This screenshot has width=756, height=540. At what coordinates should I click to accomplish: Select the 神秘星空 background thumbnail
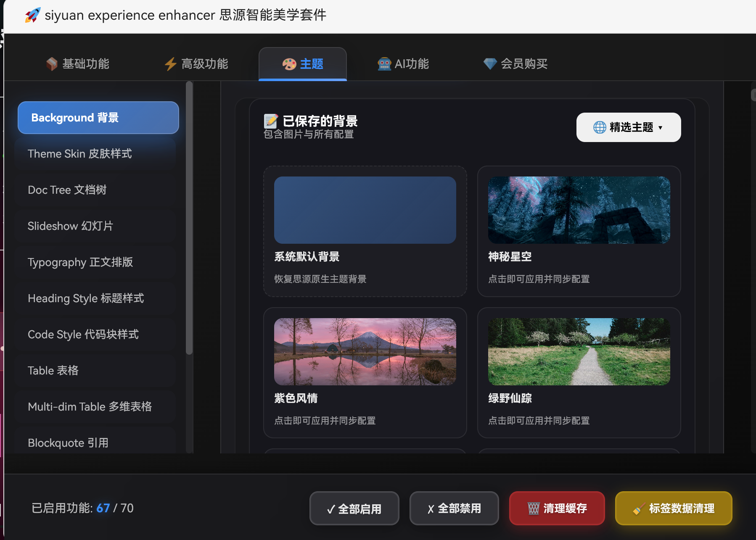coord(579,210)
